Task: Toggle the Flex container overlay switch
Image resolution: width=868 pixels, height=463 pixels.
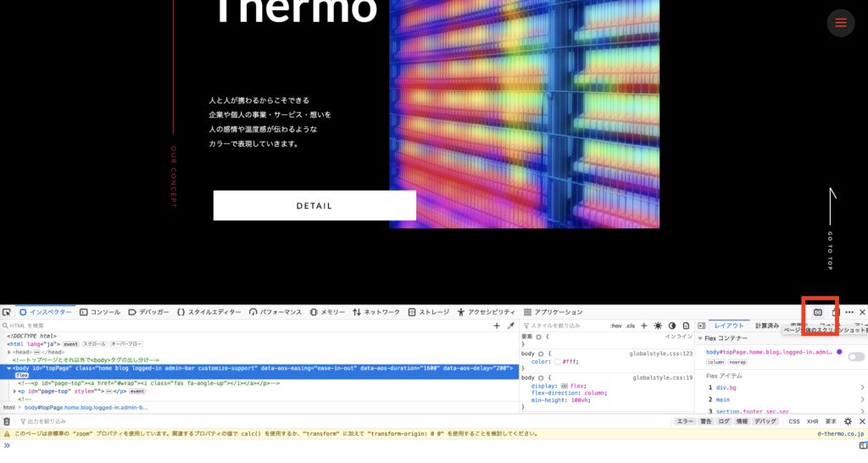Action: point(856,357)
